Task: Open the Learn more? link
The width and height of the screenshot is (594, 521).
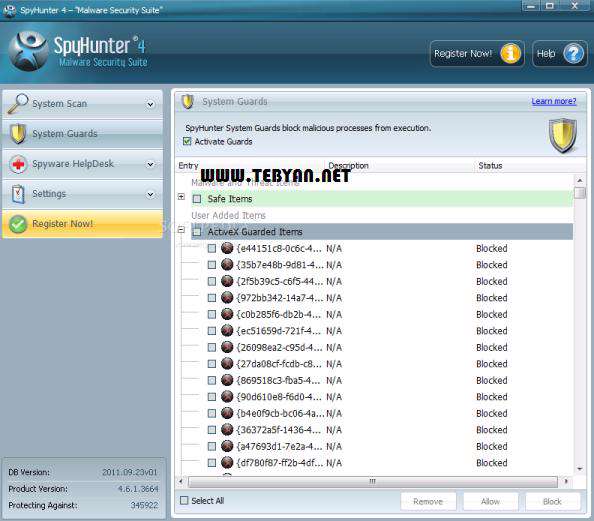Action: (553, 101)
